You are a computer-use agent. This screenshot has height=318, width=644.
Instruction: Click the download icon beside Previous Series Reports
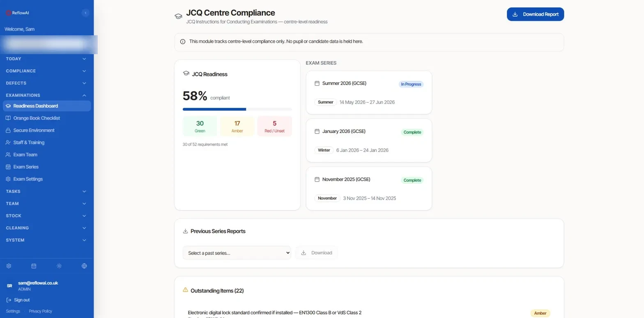pyautogui.click(x=185, y=231)
